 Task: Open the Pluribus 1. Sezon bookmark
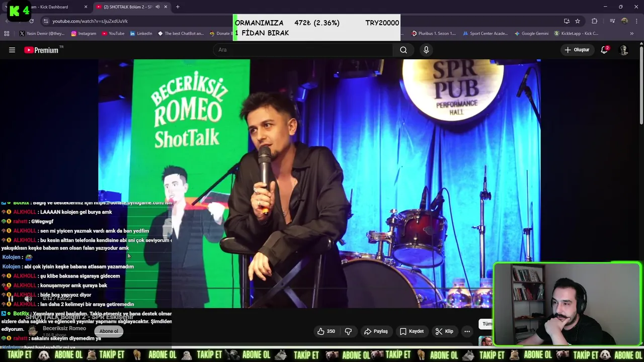[x=434, y=34]
